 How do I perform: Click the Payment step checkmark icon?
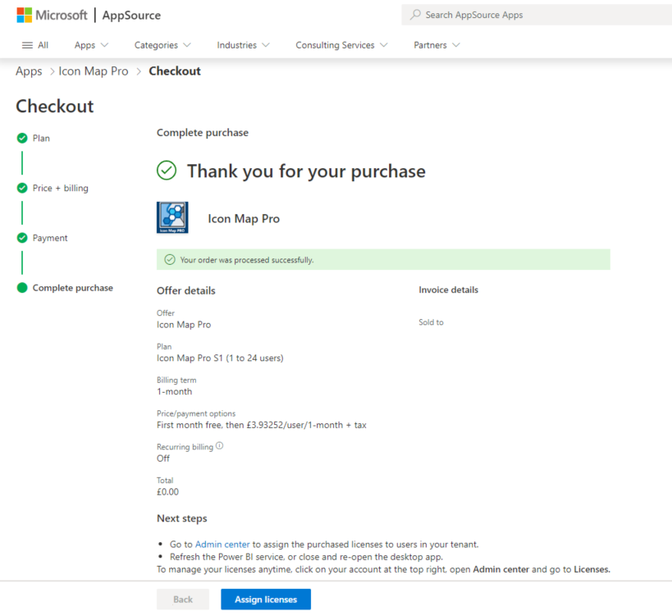tap(22, 239)
